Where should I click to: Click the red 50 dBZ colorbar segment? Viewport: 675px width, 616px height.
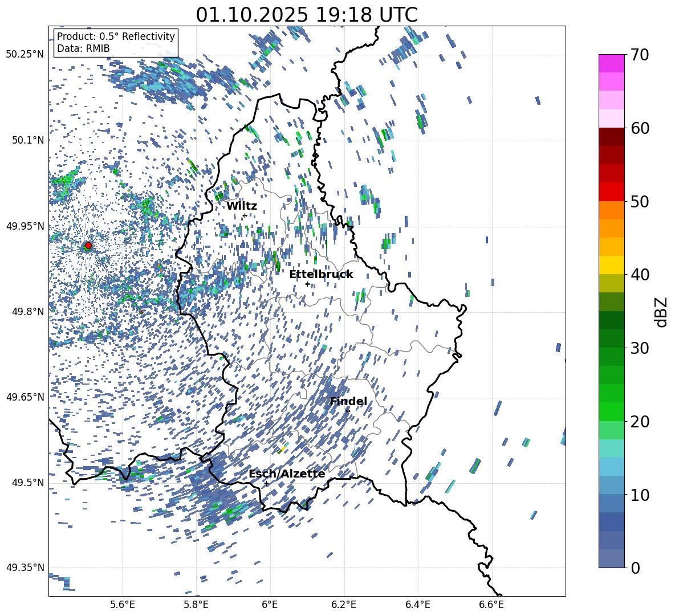pyautogui.click(x=611, y=192)
